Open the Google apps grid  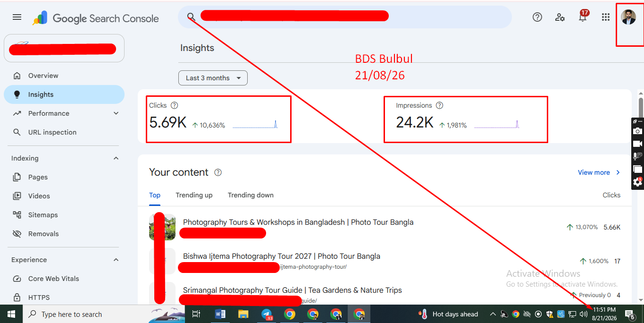click(x=606, y=17)
